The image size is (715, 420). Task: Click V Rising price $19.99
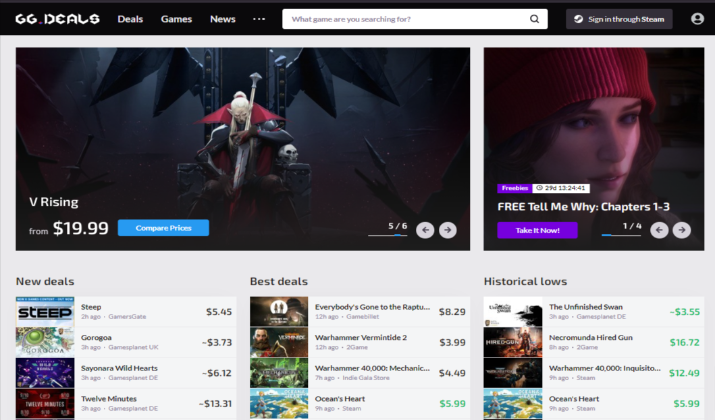(81, 228)
